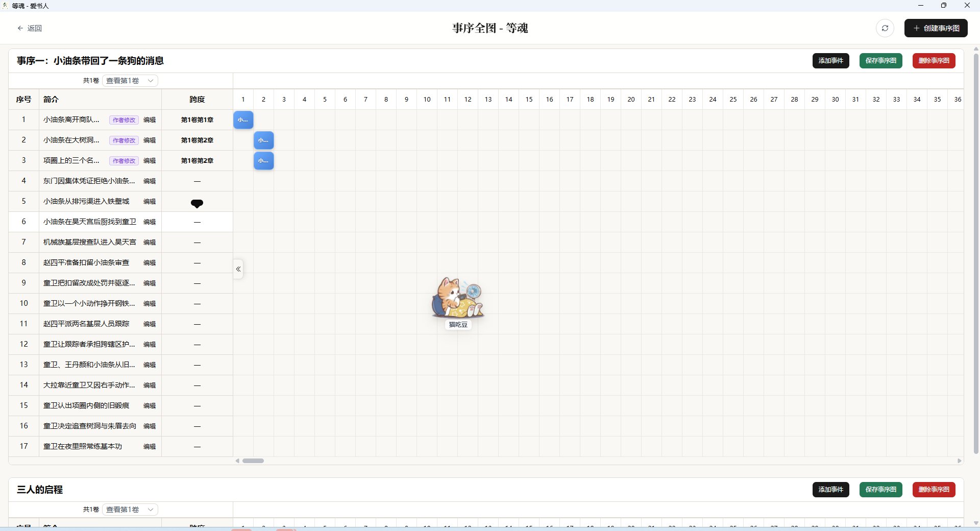980x531 pixels.
Task: Delete 三人的启程 with 删除事序图
Action: click(934, 490)
